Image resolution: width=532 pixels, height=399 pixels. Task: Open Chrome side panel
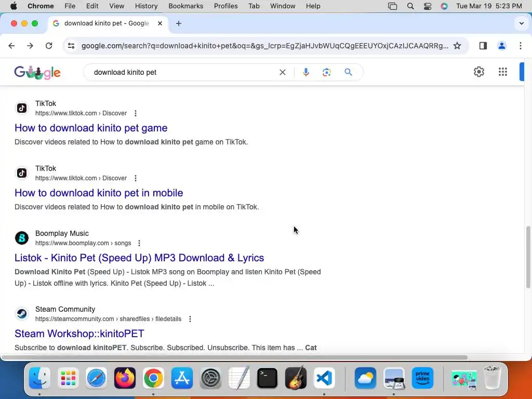tap(483, 46)
